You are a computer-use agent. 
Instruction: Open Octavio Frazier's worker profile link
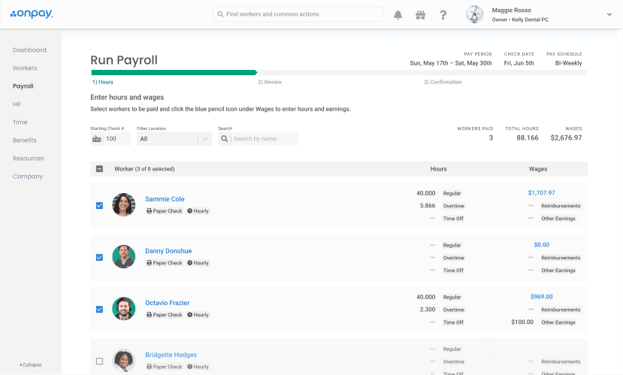[x=167, y=303]
